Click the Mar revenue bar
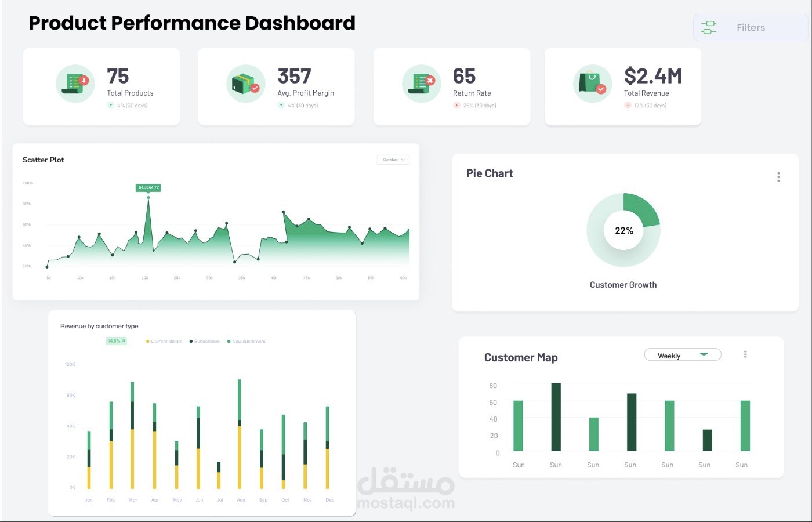This screenshot has width=812, height=522. coord(132,435)
